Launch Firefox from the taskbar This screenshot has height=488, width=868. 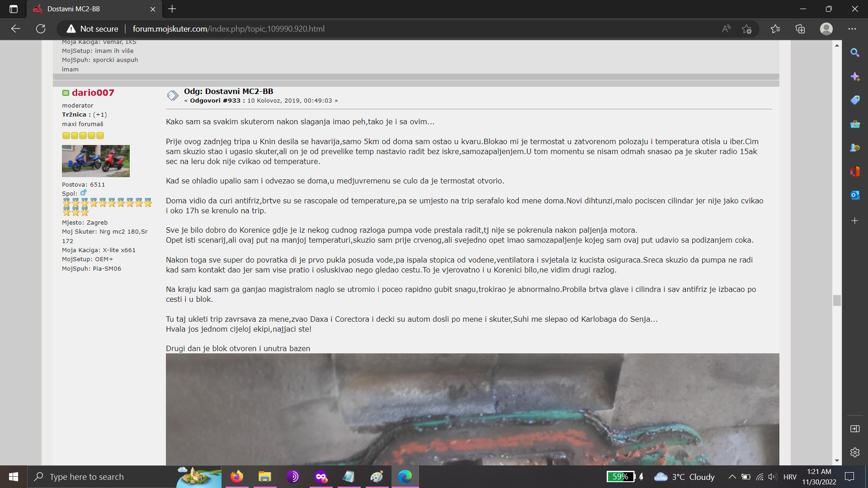tap(237, 477)
